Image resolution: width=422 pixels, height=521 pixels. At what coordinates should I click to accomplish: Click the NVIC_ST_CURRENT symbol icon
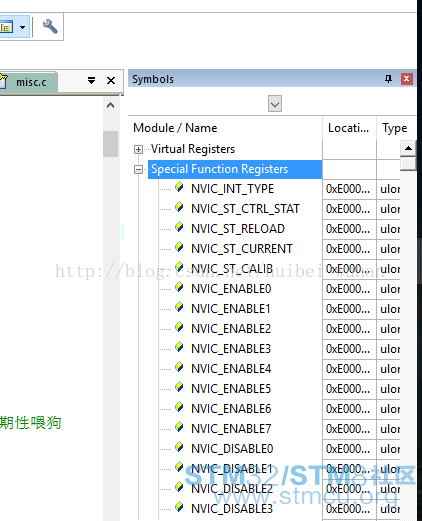tap(179, 247)
